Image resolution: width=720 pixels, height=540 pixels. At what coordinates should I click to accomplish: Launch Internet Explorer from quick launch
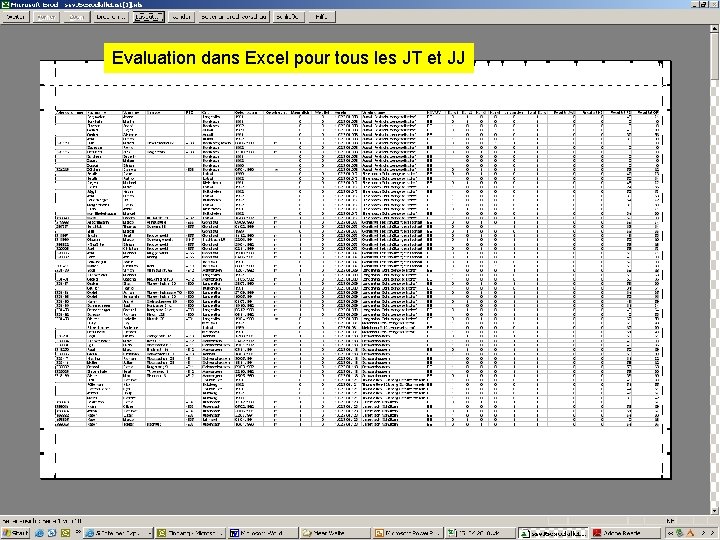(39, 533)
